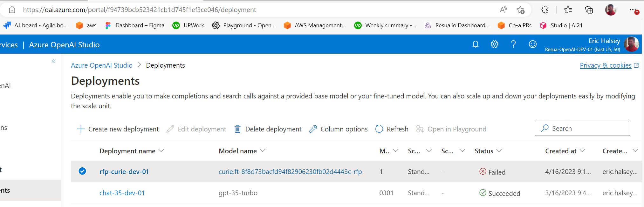Collapse the left navigation sidebar
This screenshot has height=207, width=644.
click(x=54, y=61)
